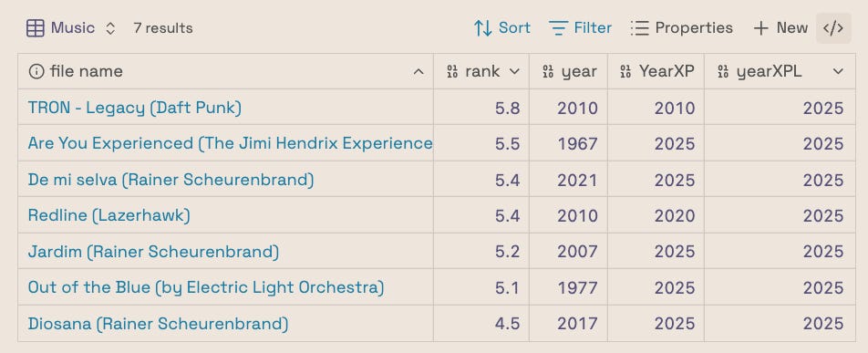
Task: Open the Filter options
Action: coord(580,27)
